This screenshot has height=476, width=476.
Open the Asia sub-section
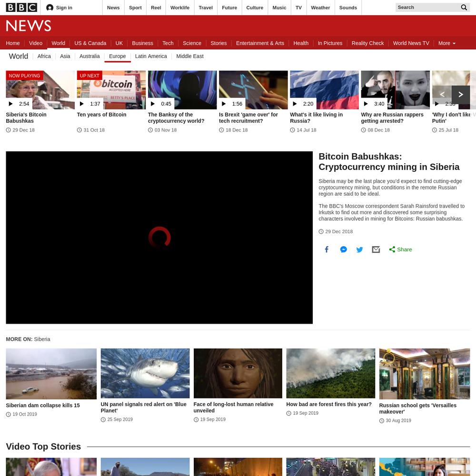[65, 56]
